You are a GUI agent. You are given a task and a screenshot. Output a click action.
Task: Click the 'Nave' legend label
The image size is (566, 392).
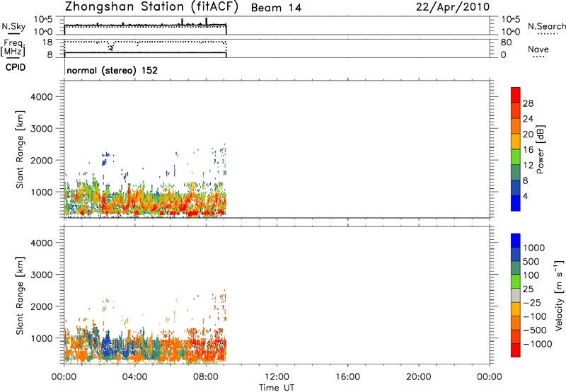[x=538, y=50]
